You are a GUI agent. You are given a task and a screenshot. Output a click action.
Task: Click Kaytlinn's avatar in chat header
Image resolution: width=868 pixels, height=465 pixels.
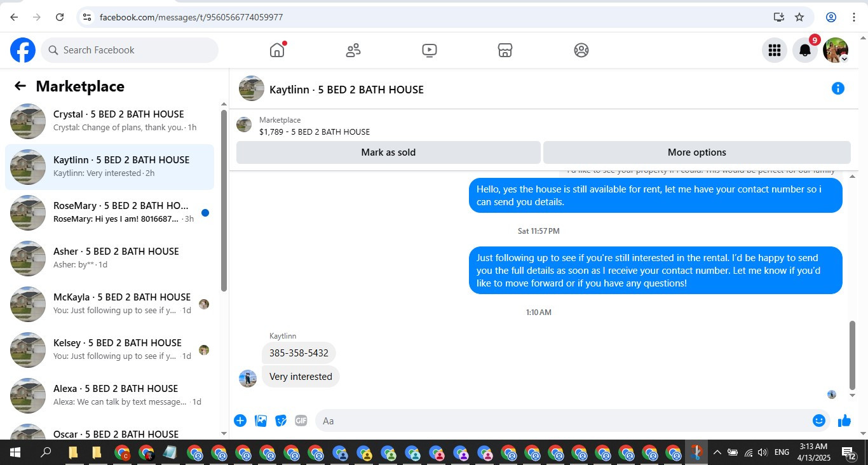(252, 88)
